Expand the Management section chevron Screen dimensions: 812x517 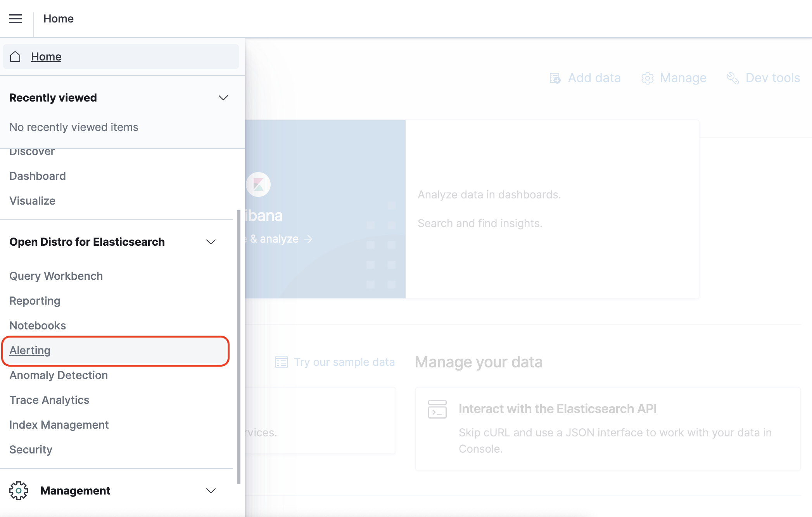(x=211, y=491)
